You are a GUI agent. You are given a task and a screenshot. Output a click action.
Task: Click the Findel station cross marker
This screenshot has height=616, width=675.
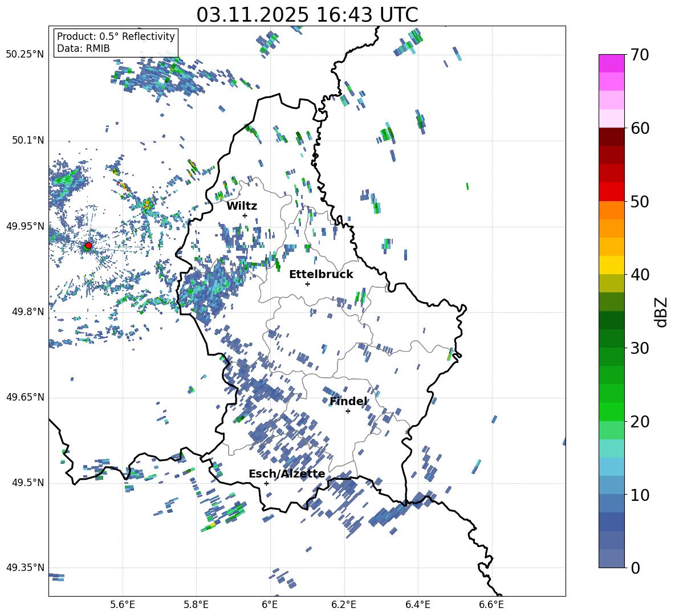pyautogui.click(x=348, y=411)
